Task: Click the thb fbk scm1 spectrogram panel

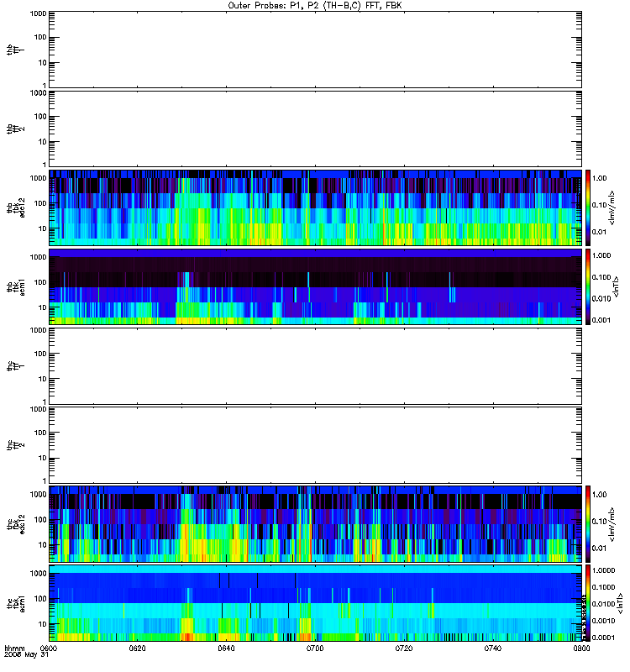Action: (315, 286)
